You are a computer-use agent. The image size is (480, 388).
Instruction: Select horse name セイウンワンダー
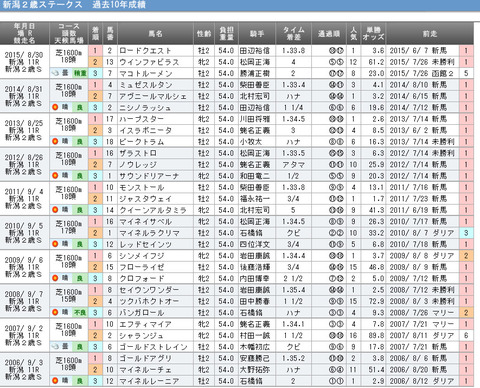pos(149,290)
